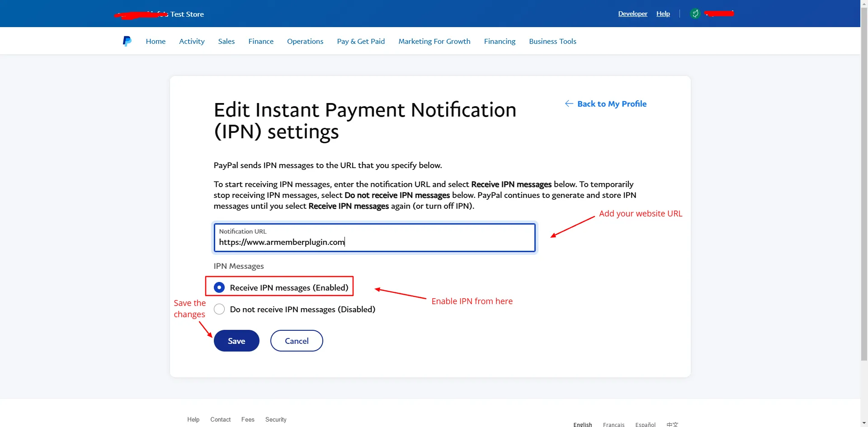868x427 pixels.
Task: Select Do not receive IPN messages radio
Action: coord(219,309)
